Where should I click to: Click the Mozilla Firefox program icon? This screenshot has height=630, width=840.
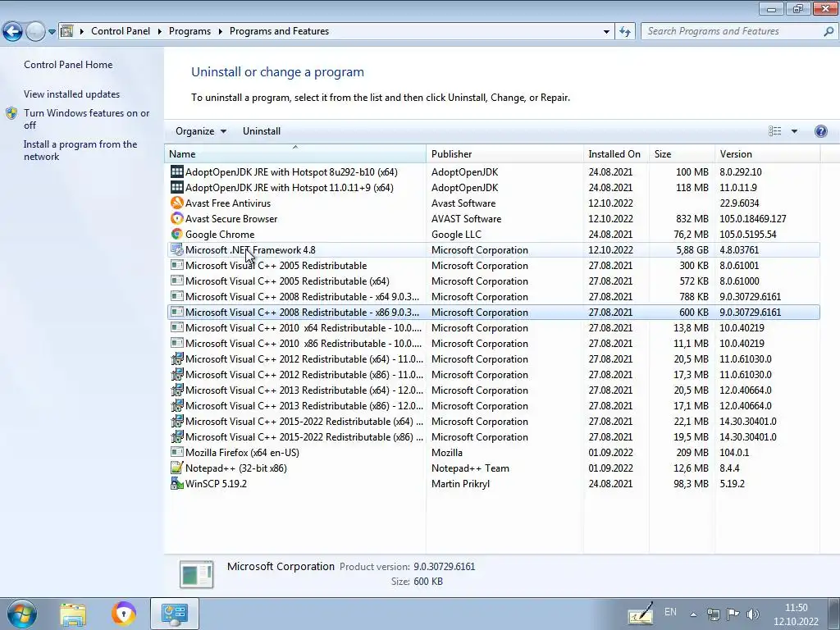177,453
